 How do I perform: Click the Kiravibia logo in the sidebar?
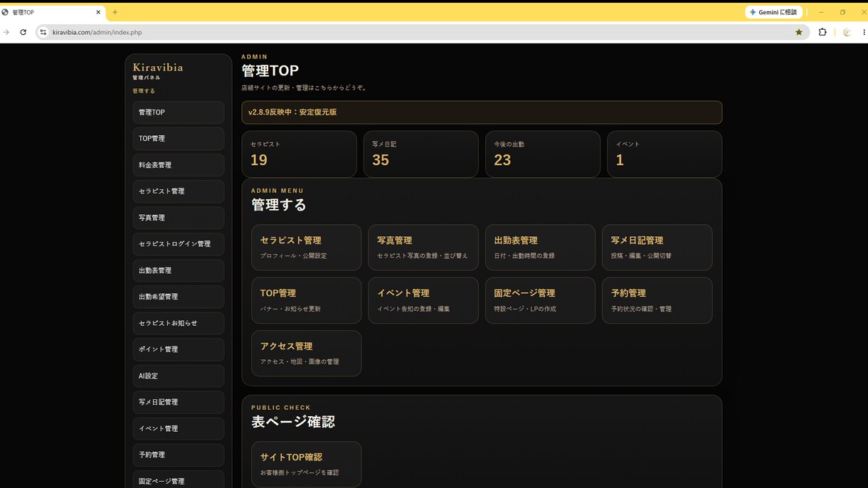158,68
